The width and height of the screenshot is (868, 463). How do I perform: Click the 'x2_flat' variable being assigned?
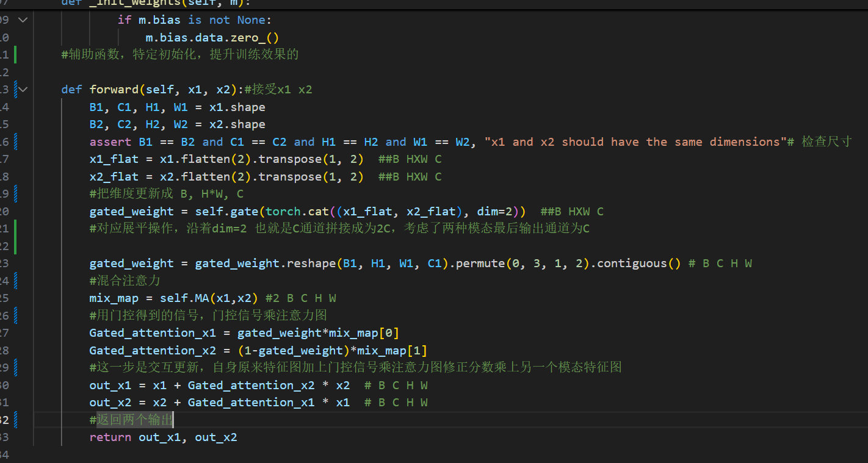pyautogui.click(x=114, y=177)
